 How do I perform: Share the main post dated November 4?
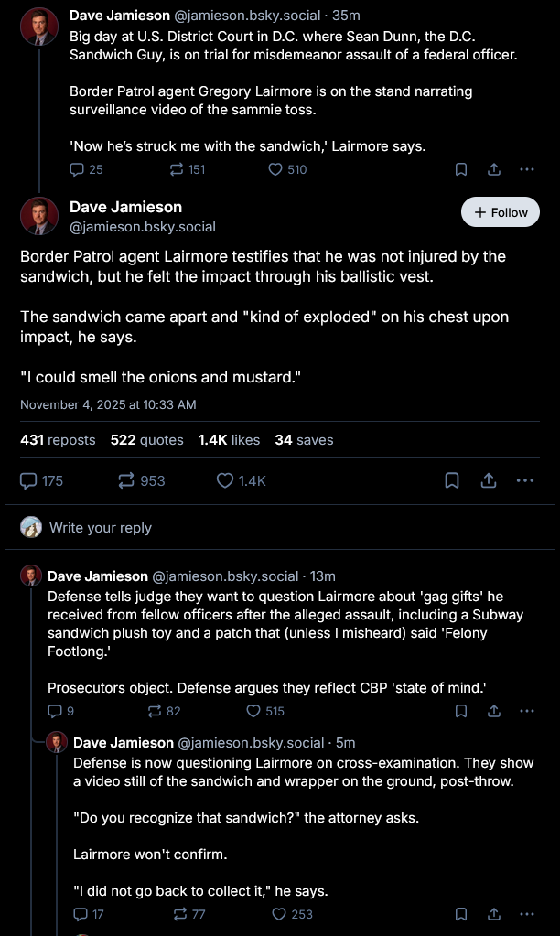[x=489, y=480]
